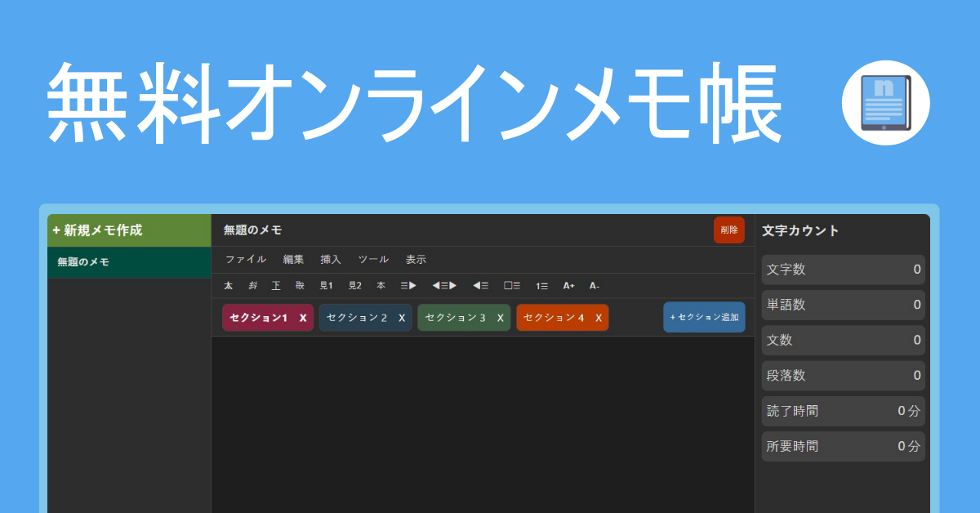Click + セクション追加 button
Viewport: 980px width, 513px height.
pyautogui.click(x=704, y=318)
